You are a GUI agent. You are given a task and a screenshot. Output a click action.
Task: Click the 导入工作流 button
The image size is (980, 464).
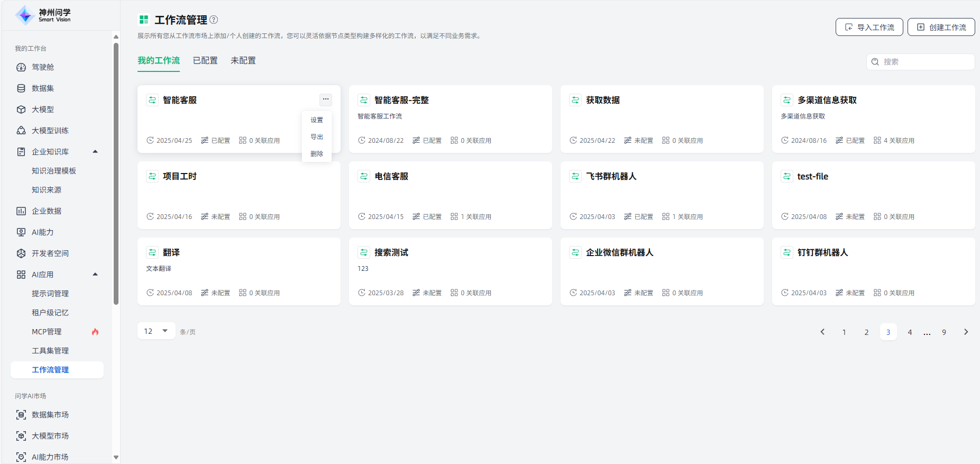click(x=870, y=27)
